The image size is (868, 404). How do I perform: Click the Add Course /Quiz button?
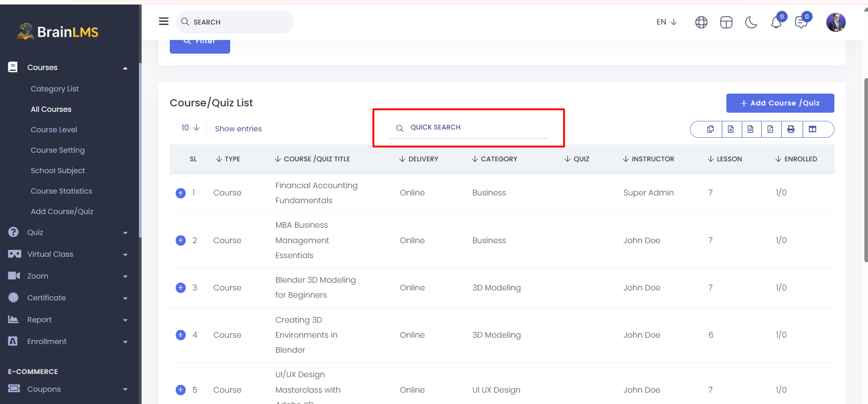point(780,103)
